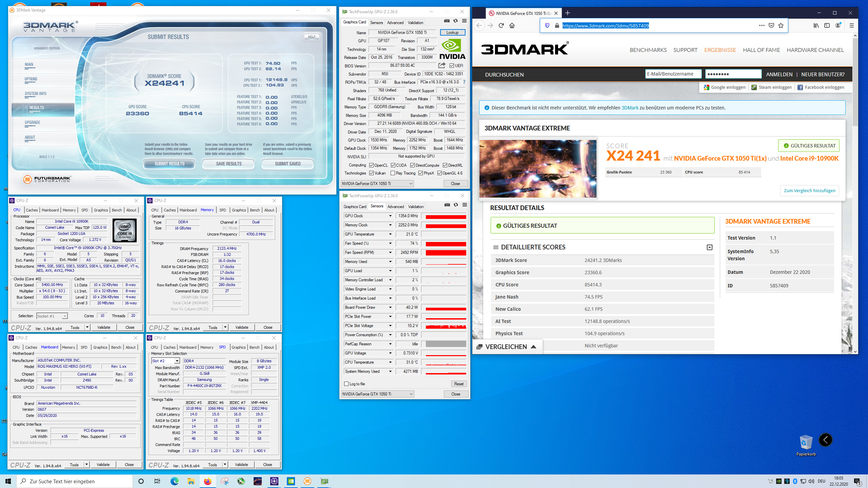Click the refresh icon in GPU-Z Sensors window

(x=456, y=205)
